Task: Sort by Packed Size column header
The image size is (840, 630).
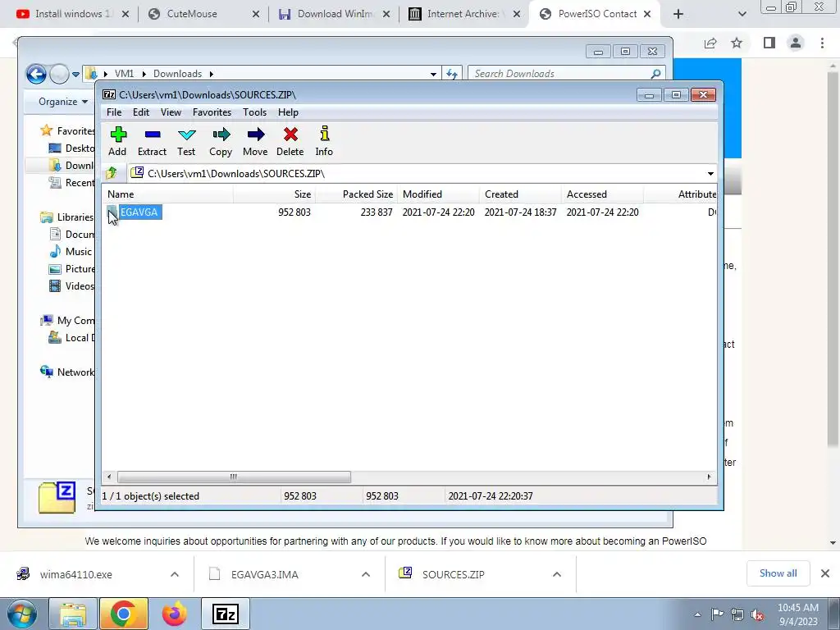Action: pyautogui.click(x=356, y=194)
